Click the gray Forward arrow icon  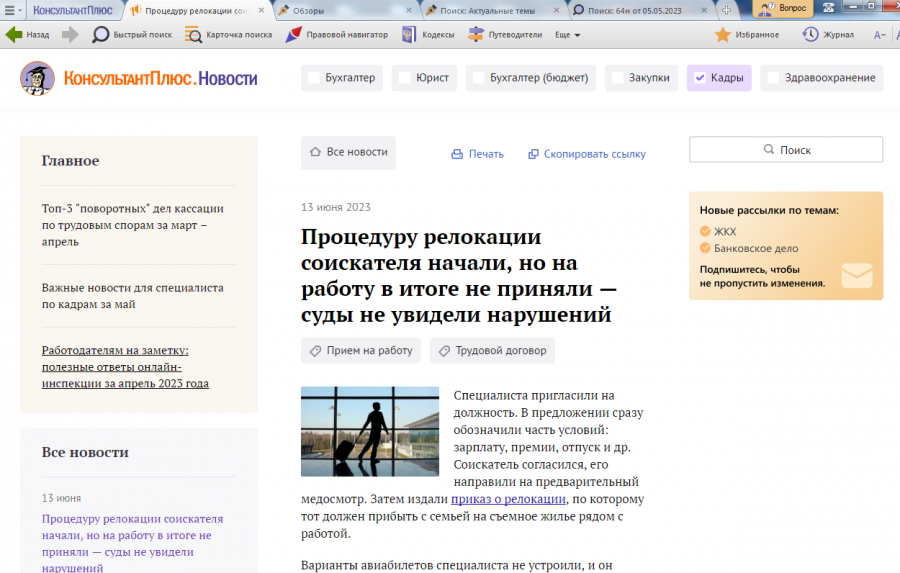pyautogui.click(x=70, y=35)
